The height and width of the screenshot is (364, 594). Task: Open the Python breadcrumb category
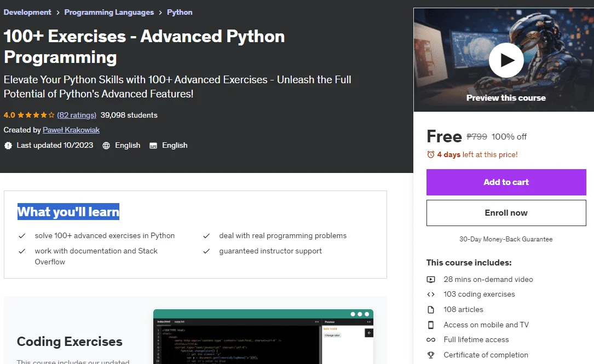(180, 12)
